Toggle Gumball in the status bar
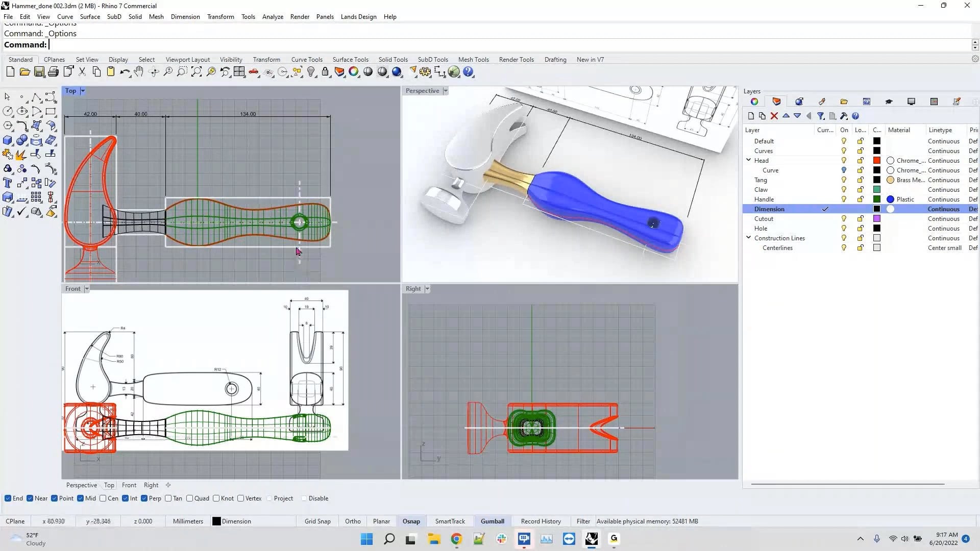 [x=492, y=521]
